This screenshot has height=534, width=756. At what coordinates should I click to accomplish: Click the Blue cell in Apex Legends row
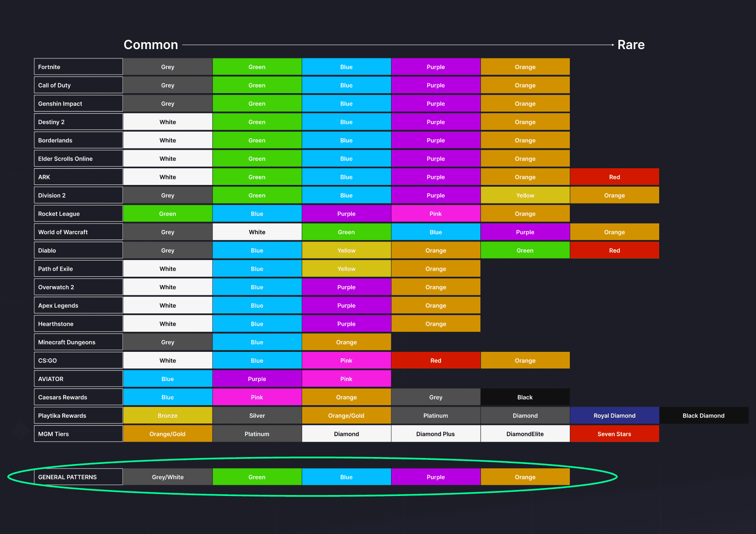(x=257, y=305)
